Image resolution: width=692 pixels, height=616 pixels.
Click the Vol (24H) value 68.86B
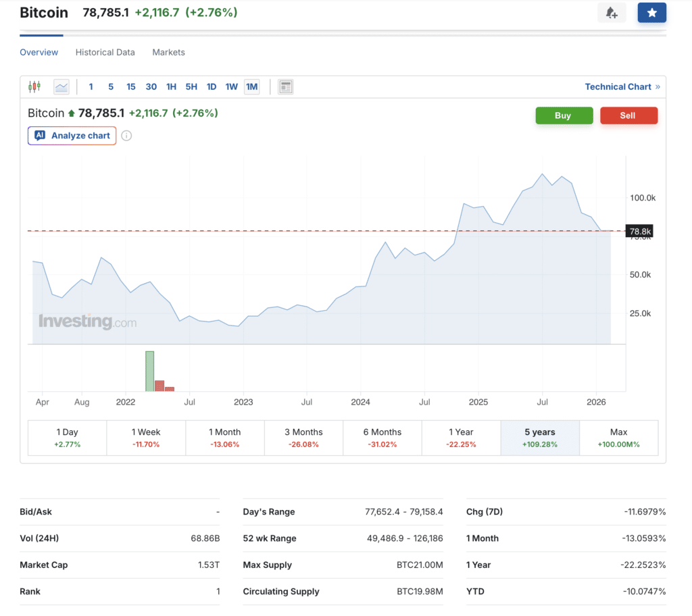click(x=205, y=538)
